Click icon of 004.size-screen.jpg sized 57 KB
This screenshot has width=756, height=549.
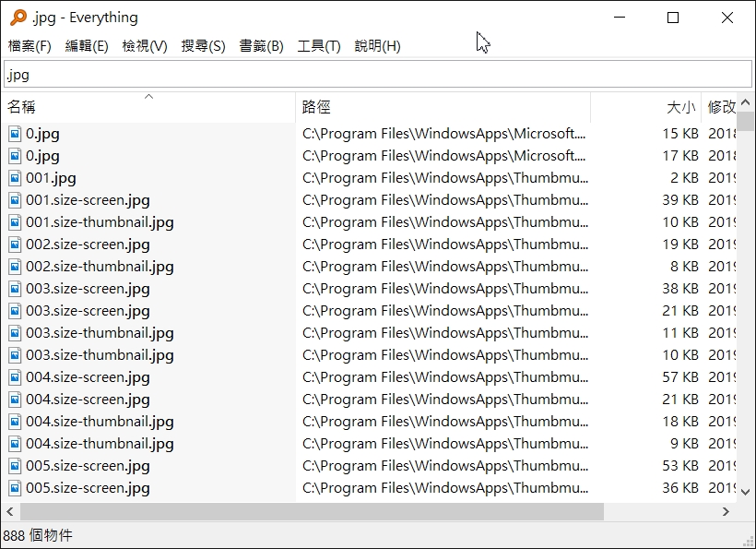click(x=15, y=377)
